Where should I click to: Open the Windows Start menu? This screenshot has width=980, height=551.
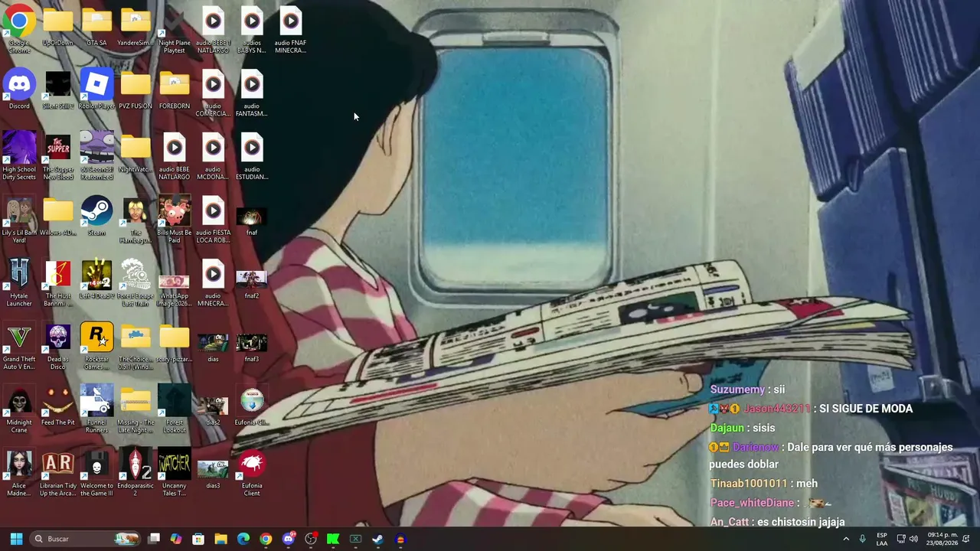tap(16, 539)
